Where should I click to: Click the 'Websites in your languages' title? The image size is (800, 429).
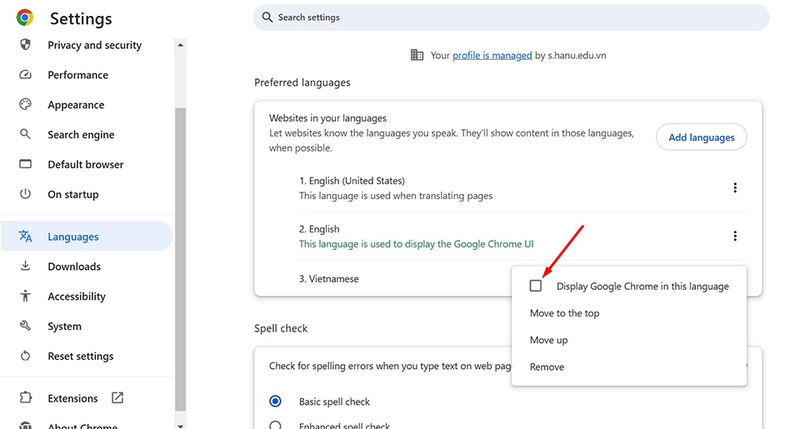tap(328, 118)
